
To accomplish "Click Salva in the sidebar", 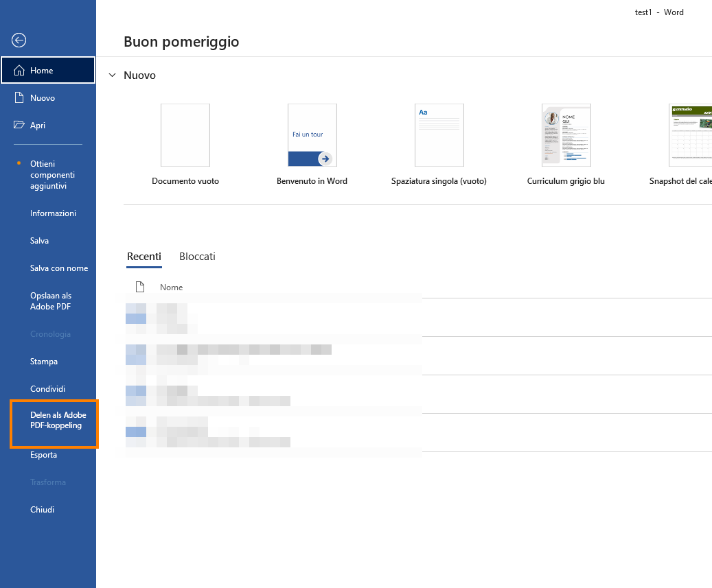I will pyautogui.click(x=39, y=240).
